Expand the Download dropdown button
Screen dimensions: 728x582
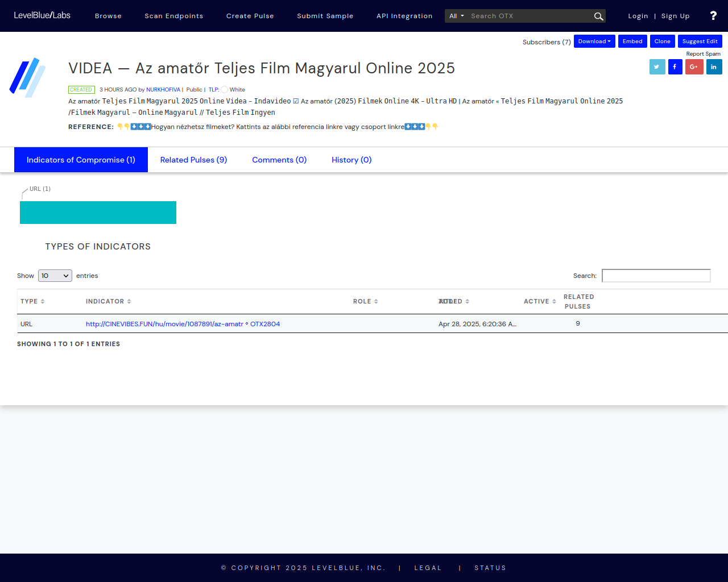point(594,41)
